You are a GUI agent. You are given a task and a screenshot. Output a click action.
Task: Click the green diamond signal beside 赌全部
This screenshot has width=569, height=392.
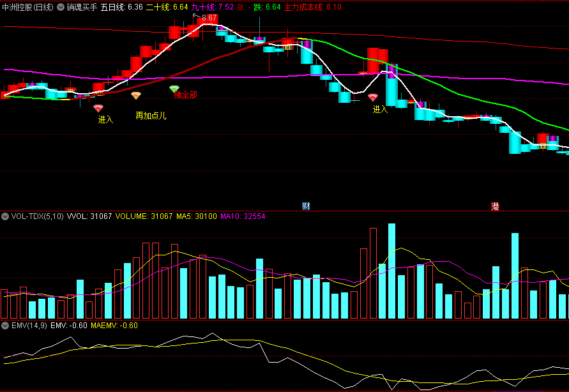point(174,89)
